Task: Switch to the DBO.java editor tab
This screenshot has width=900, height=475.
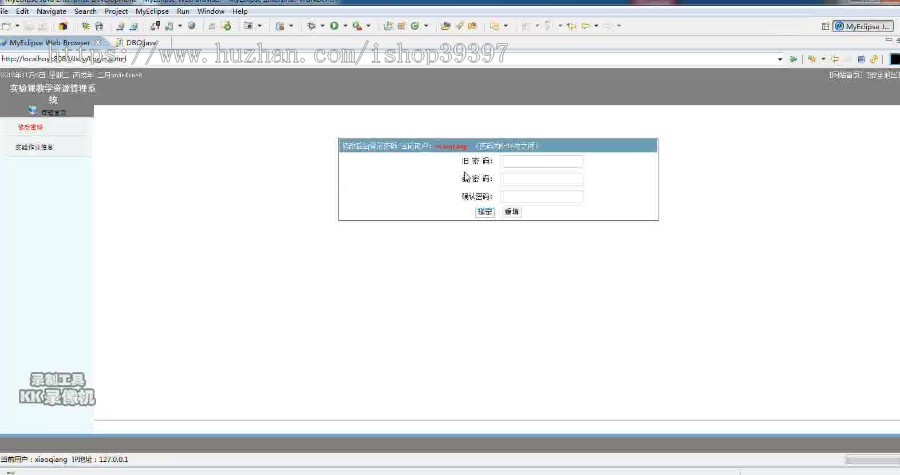Action: coord(138,42)
